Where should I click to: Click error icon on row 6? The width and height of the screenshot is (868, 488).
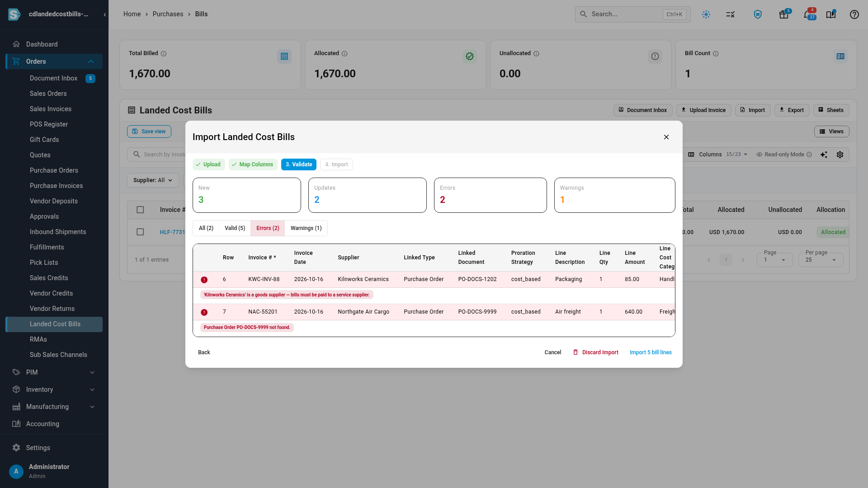[x=204, y=280]
